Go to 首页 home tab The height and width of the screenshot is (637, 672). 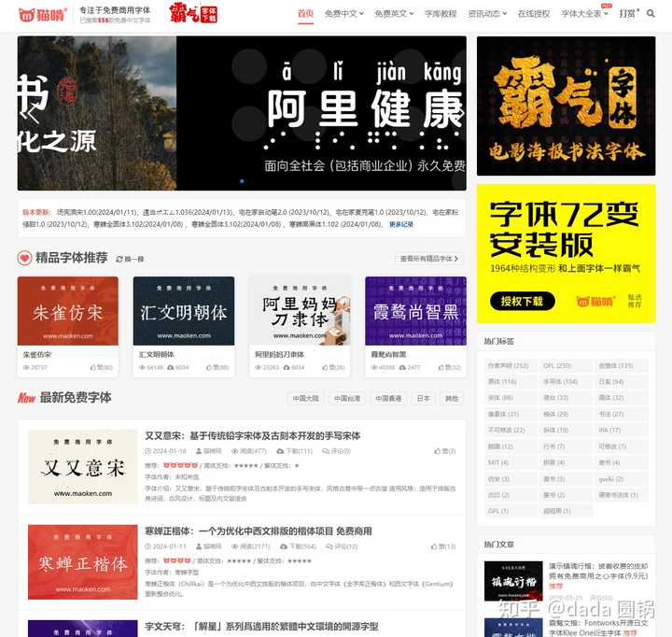click(x=305, y=14)
